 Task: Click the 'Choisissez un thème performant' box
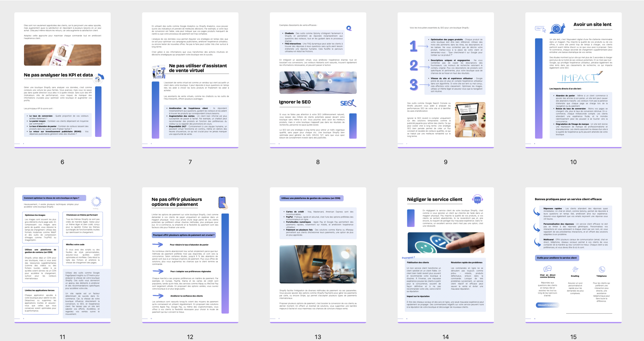[x=83, y=224]
